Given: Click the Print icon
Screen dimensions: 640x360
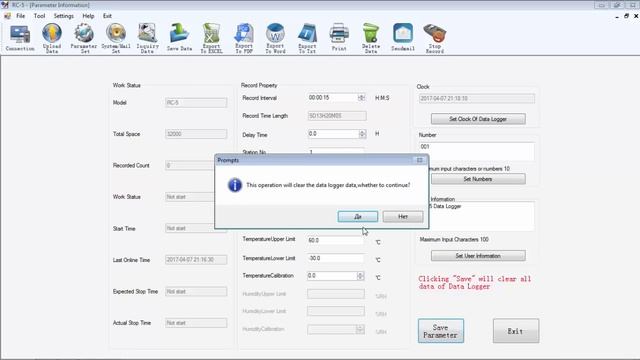Looking at the screenshot, I should 339,38.
